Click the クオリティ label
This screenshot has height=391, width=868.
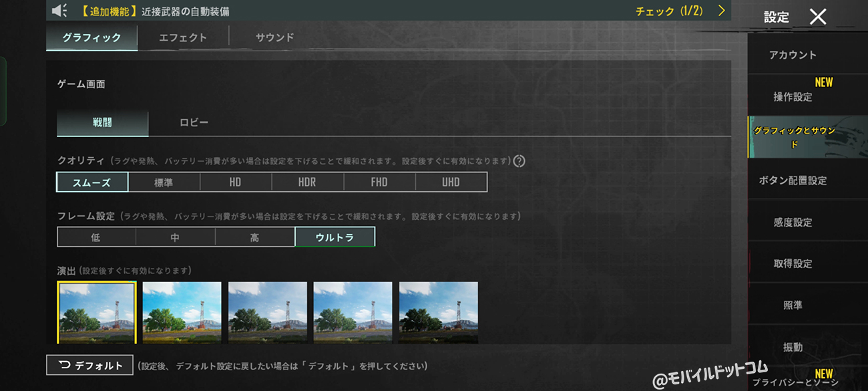click(81, 161)
